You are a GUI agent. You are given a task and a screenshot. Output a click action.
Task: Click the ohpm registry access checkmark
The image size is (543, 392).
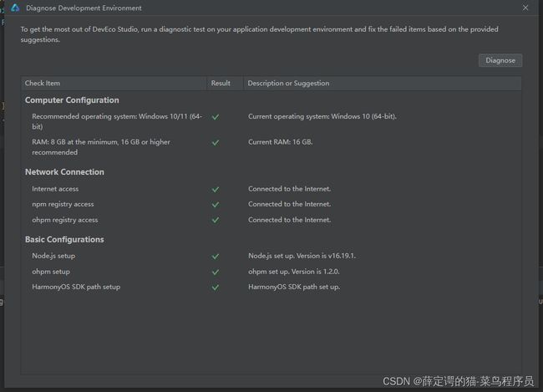tap(216, 221)
